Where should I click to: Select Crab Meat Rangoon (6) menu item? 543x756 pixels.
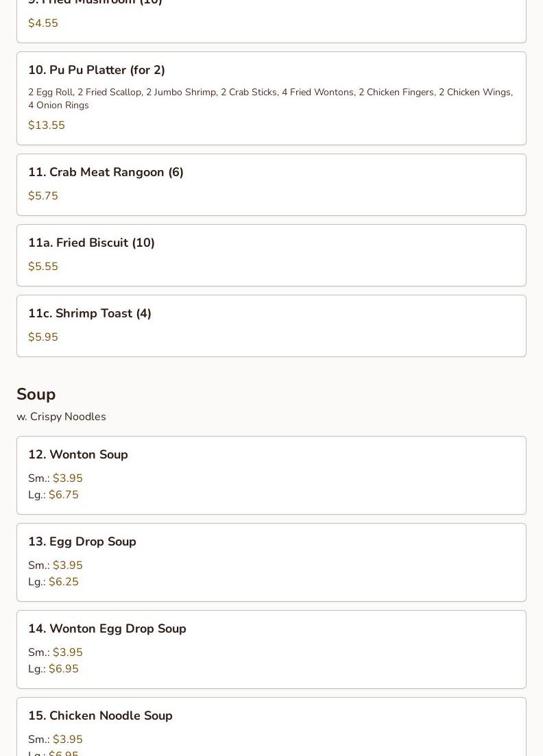[106, 172]
